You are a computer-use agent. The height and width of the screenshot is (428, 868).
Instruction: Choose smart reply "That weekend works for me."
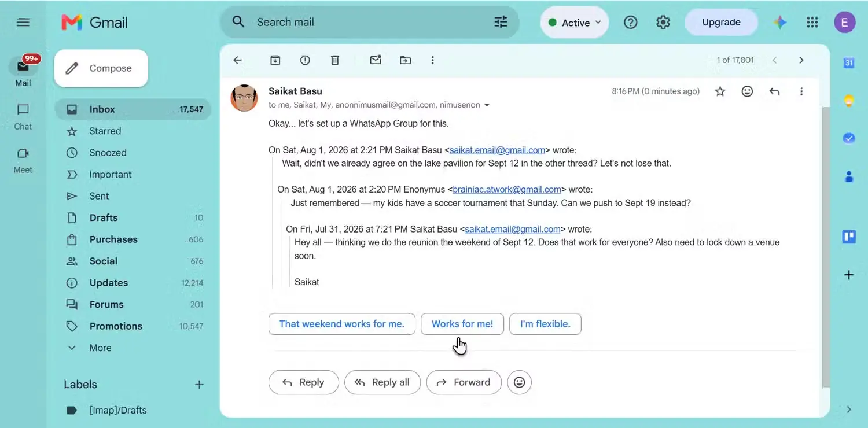click(x=342, y=324)
